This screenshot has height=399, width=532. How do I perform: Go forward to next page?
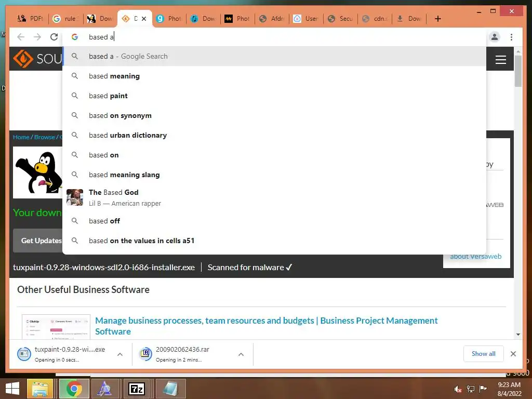[x=37, y=37]
